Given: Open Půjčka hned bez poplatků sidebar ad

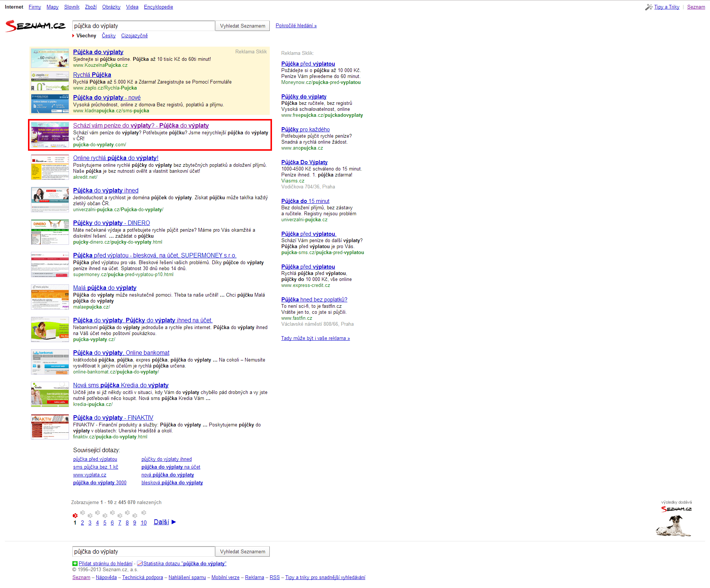Looking at the screenshot, I should [x=314, y=300].
